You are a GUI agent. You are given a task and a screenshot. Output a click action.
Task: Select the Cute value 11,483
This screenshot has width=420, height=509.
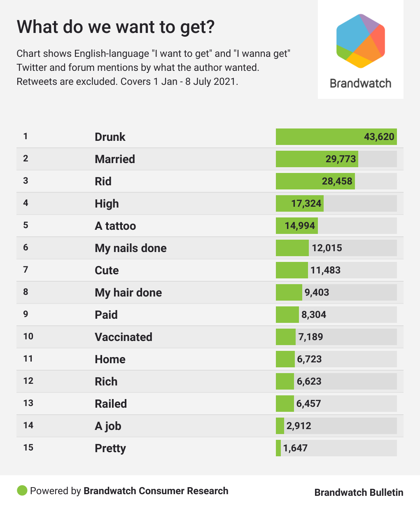(325, 270)
